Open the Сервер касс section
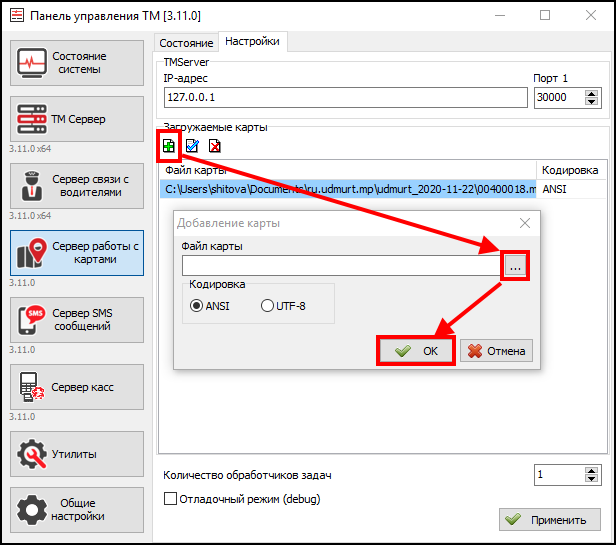This screenshot has width=616, height=545. pyautogui.click(x=77, y=387)
